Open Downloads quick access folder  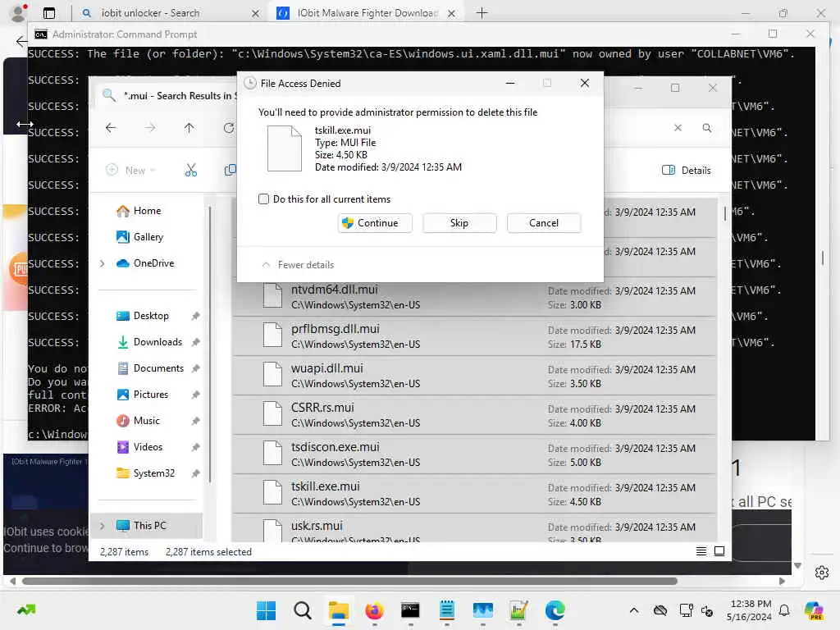(x=149, y=342)
